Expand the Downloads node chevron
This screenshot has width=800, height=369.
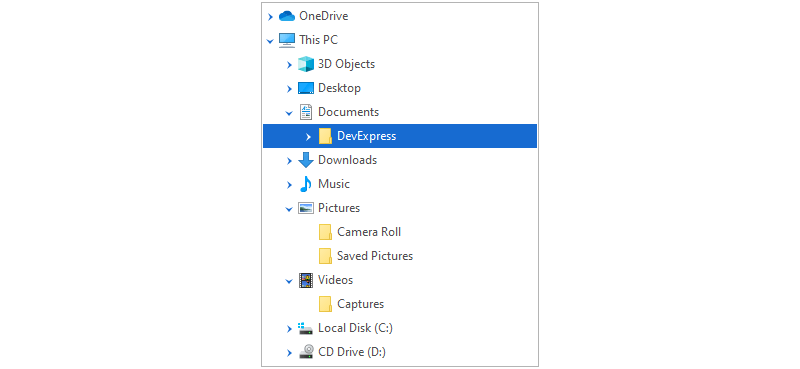coord(289,161)
